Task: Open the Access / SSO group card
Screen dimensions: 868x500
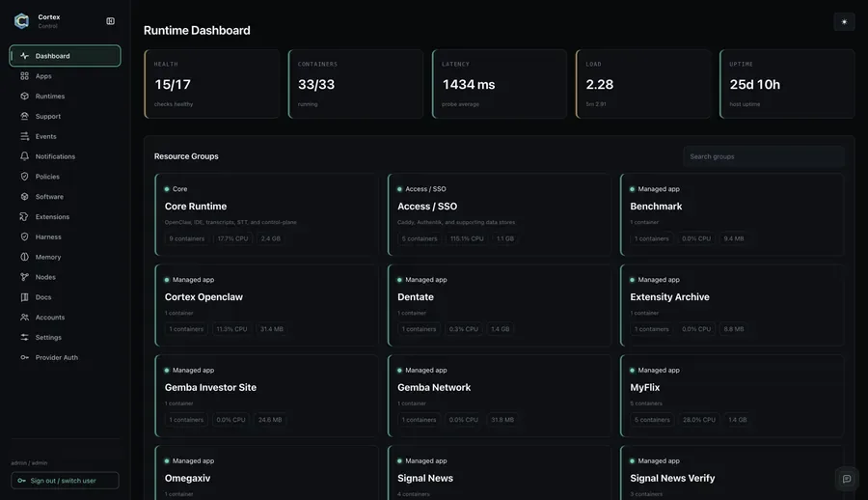Action: click(500, 214)
